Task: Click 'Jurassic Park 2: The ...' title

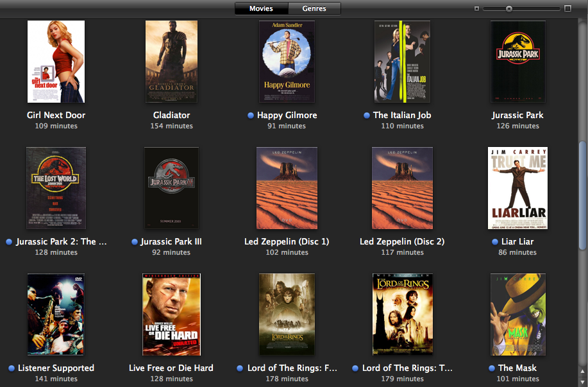Action: point(61,242)
